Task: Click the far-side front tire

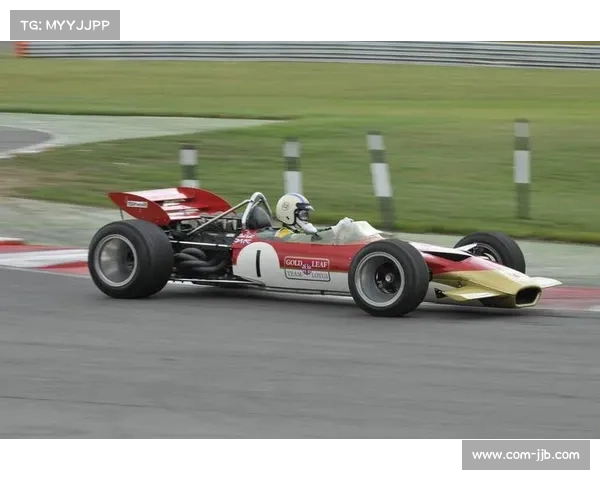Action: pyautogui.click(x=490, y=248)
